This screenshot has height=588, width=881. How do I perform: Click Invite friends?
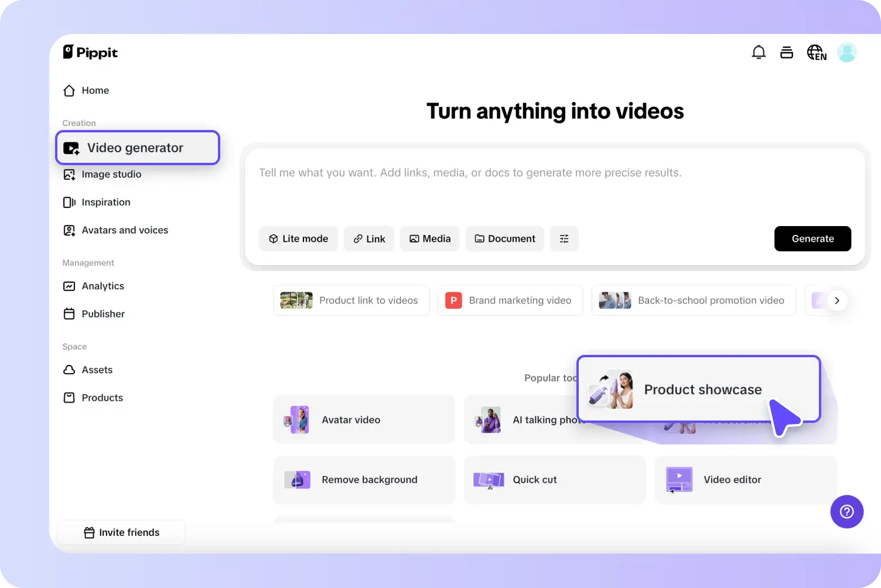point(121,532)
